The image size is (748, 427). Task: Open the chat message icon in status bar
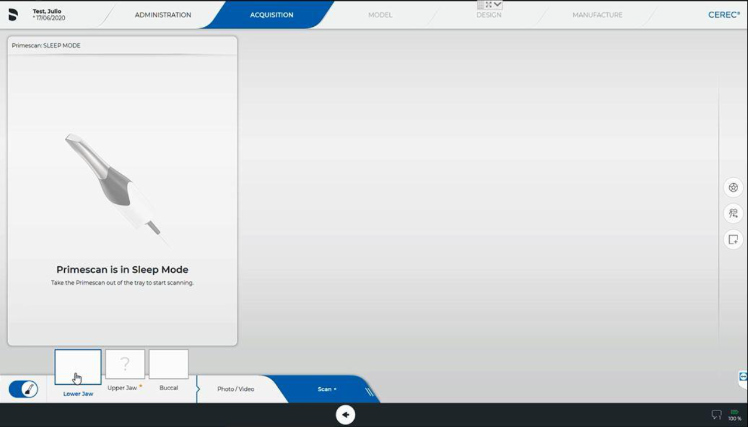coord(717,415)
